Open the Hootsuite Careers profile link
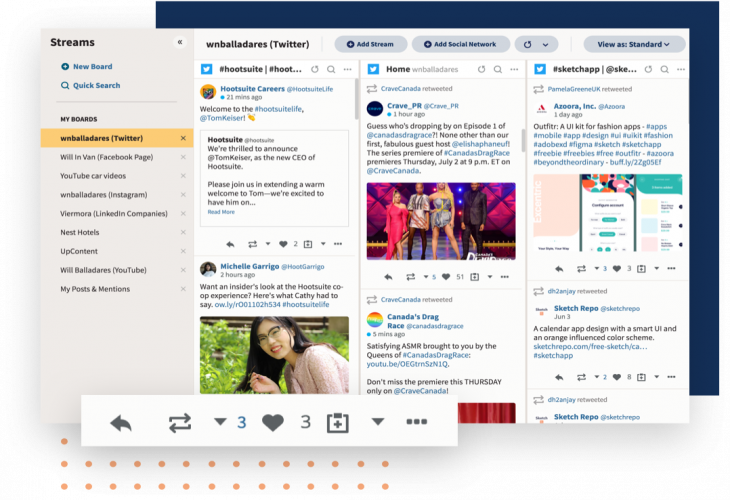Viewport: 730px width, 500px height. [252, 88]
